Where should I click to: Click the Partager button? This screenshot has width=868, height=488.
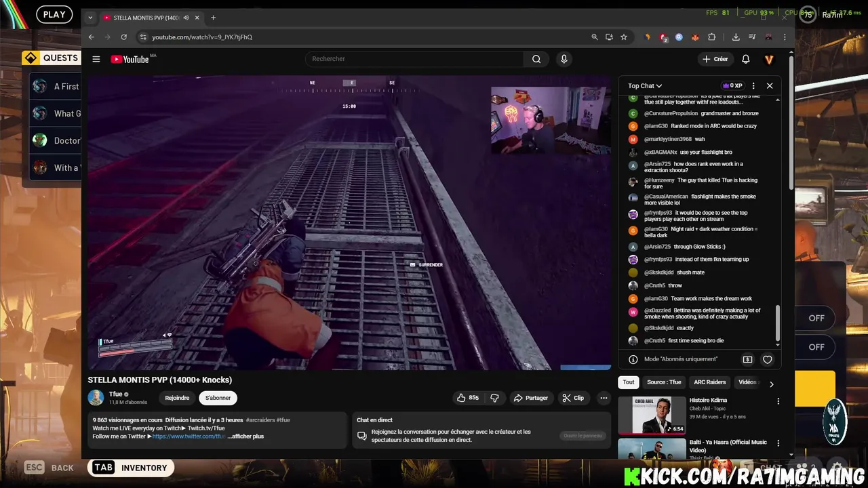coord(531,398)
